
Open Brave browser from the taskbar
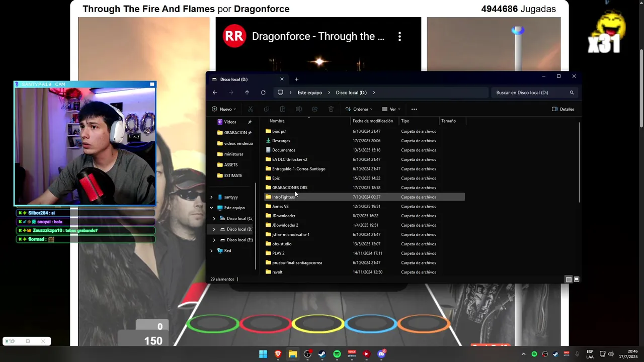[x=278, y=354]
